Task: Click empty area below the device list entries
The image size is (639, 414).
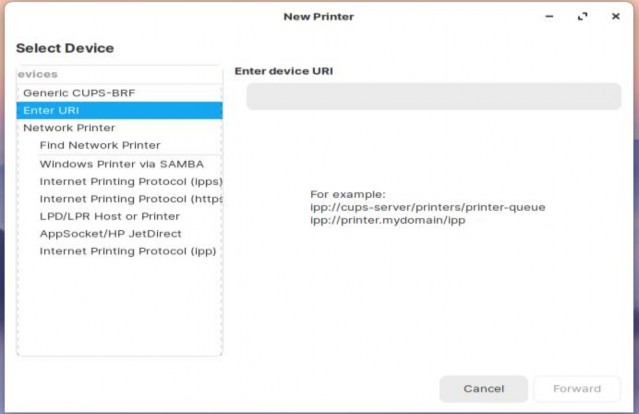Action: 119,310
